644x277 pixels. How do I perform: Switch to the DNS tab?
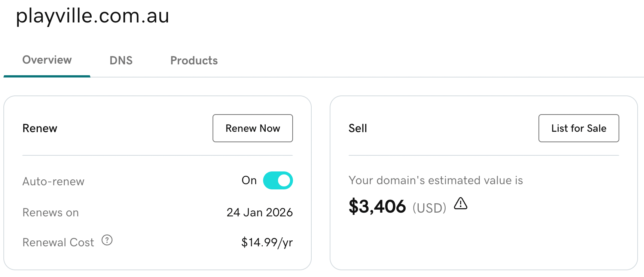click(121, 60)
